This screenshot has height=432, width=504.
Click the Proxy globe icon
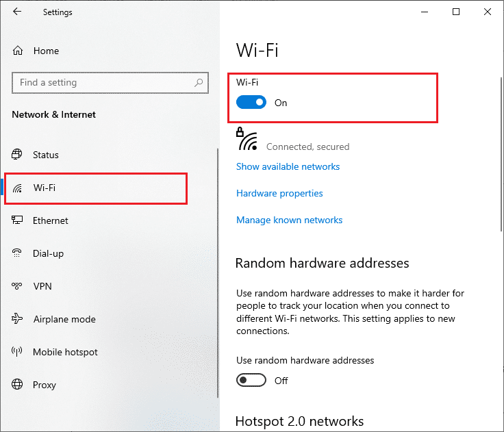[x=17, y=384]
